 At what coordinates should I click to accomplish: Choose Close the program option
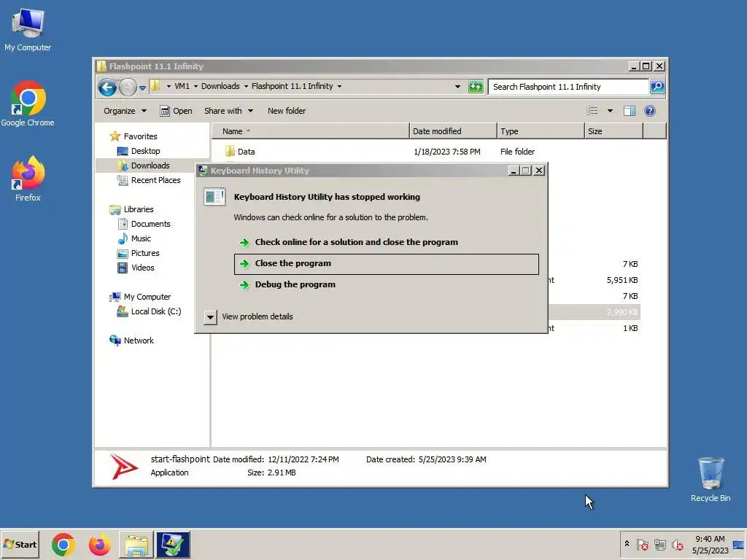pyautogui.click(x=387, y=264)
